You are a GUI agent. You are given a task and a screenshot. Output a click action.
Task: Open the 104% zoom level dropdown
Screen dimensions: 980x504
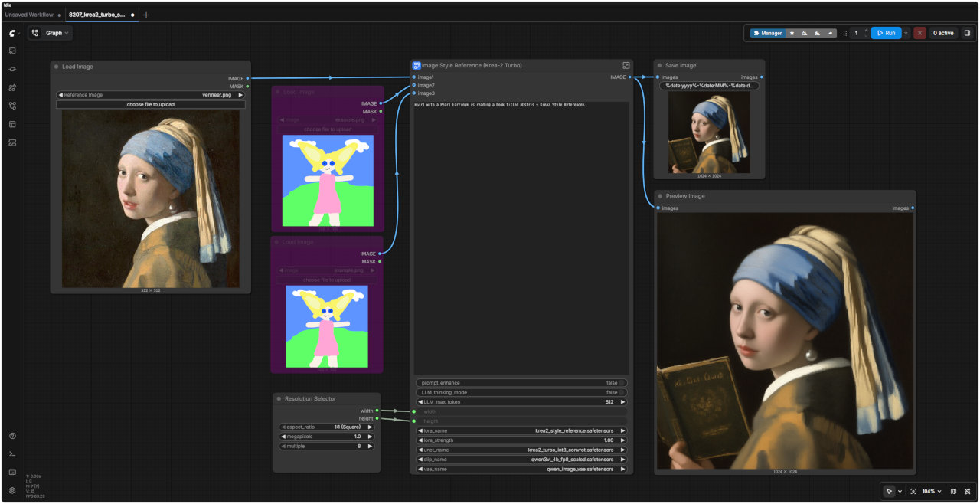point(932,491)
